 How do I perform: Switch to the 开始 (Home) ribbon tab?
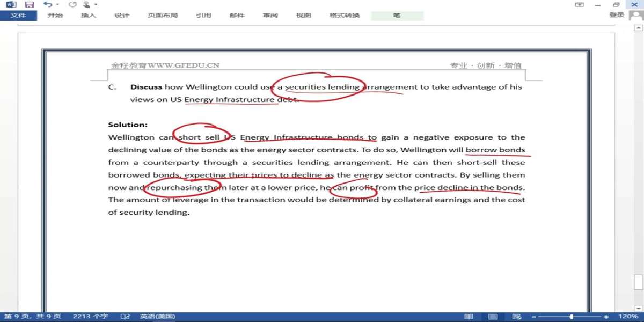55,16
